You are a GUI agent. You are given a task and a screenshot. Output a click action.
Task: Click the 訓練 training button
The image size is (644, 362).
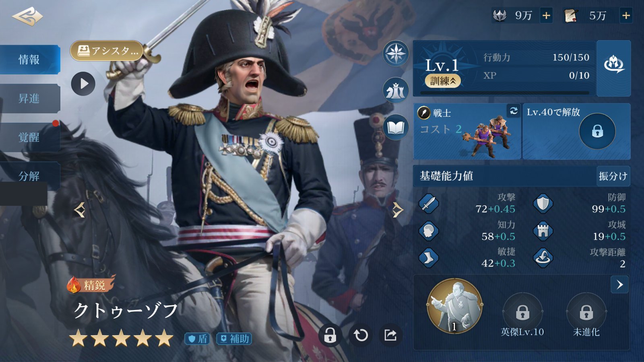tap(442, 81)
